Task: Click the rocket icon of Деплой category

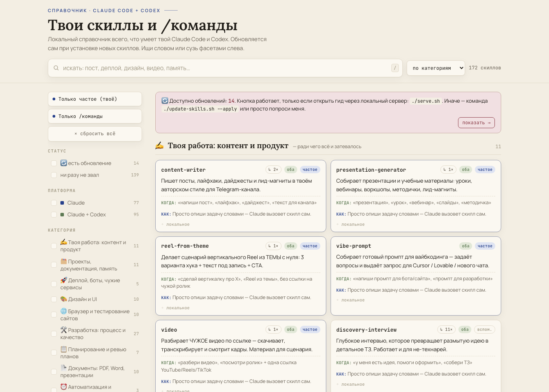Action: [64, 280]
